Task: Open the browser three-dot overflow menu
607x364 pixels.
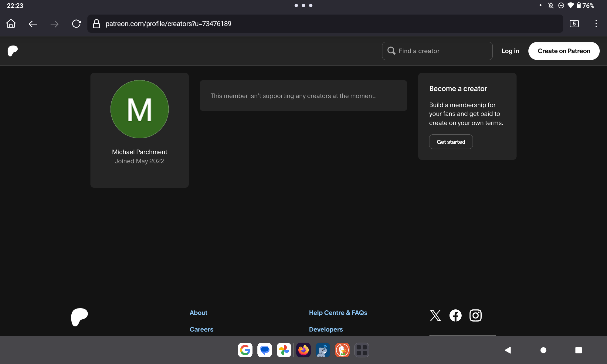Action: tap(596, 24)
